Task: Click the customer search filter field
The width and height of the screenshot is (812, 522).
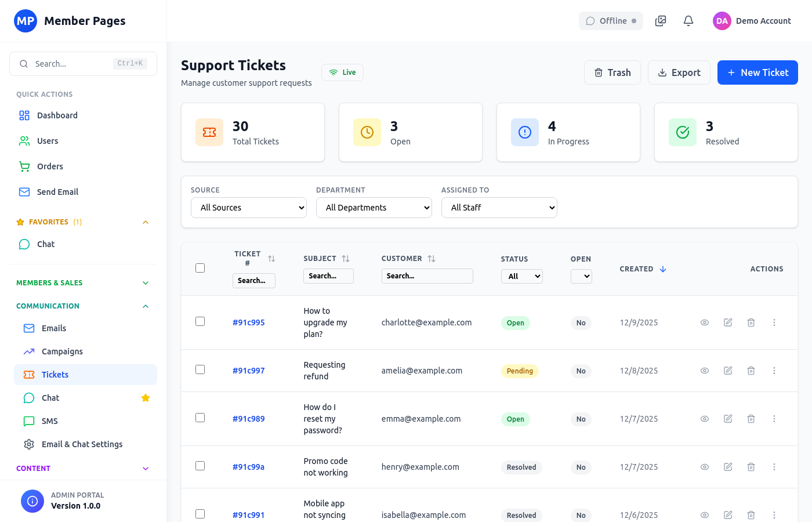Action: [427, 276]
